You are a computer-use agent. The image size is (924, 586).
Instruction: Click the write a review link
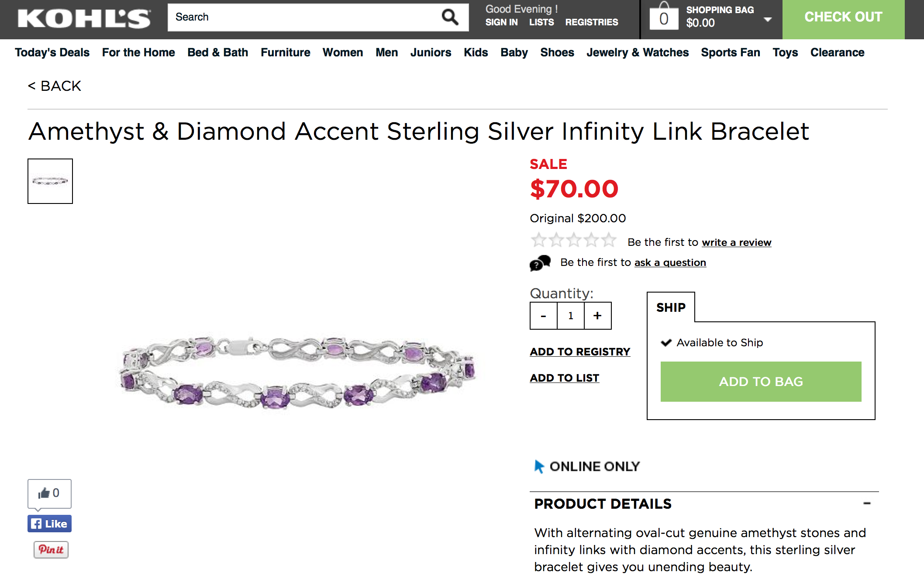click(736, 242)
